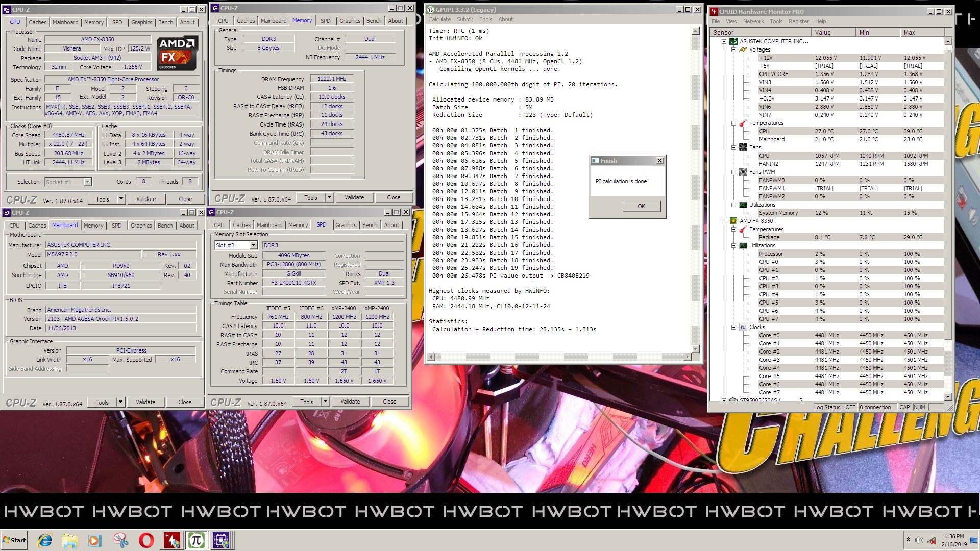Viewport: 980px width, 551px height.
Task: Collapse the Fans PWM node
Action: (733, 172)
